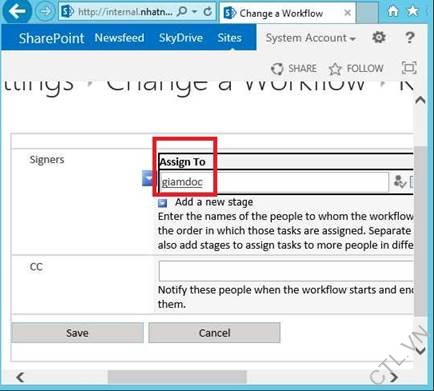Toggle focus on content fullscreen icon

409,68
